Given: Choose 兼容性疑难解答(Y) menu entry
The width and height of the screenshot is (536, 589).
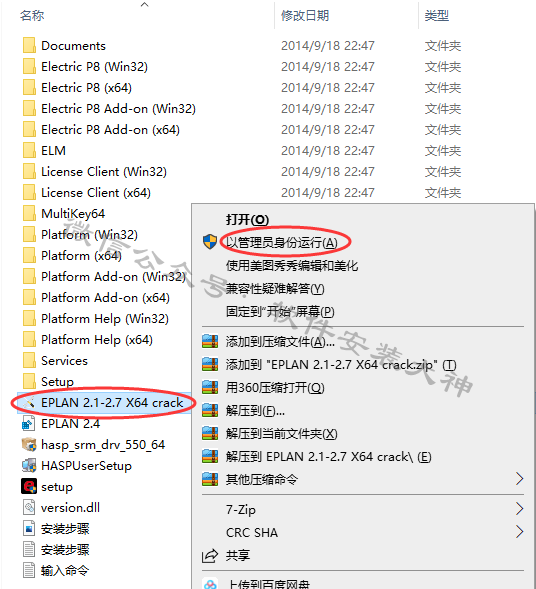Looking at the screenshot, I should (x=275, y=289).
